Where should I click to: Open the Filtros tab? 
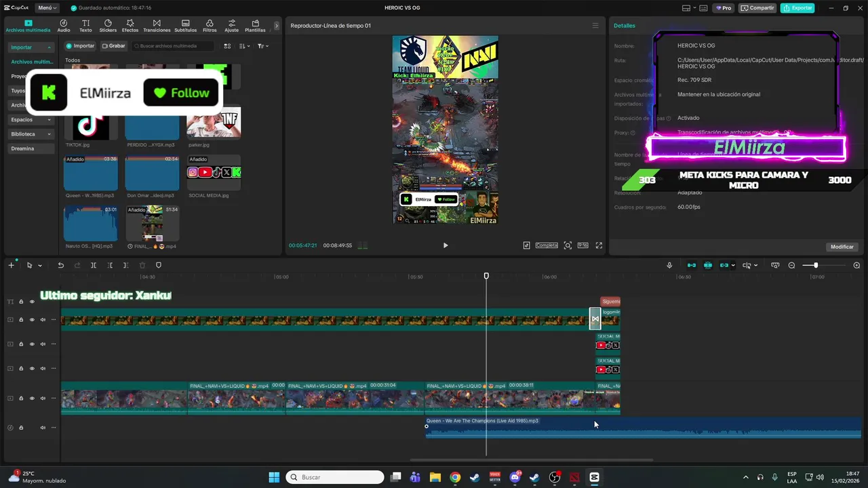[210, 26]
